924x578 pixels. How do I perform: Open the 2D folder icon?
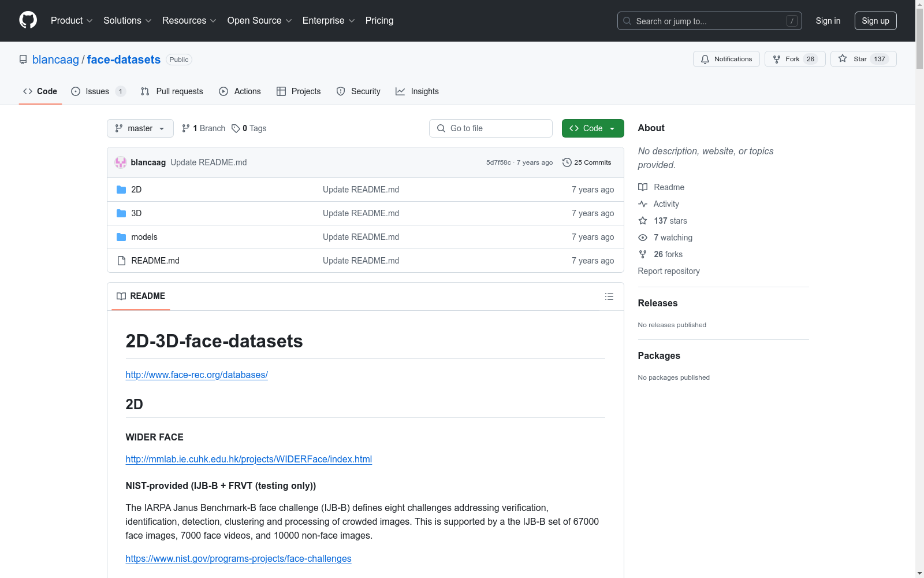[x=121, y=190]
